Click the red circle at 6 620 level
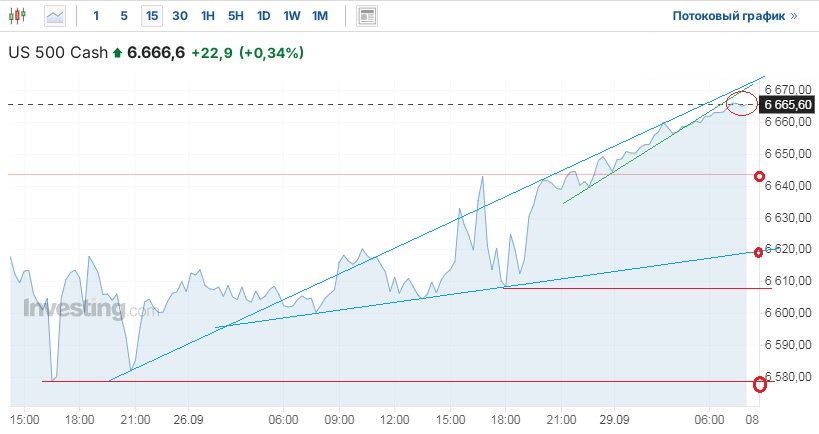Viewport: 819px width, 434px height. pos(759,252)
